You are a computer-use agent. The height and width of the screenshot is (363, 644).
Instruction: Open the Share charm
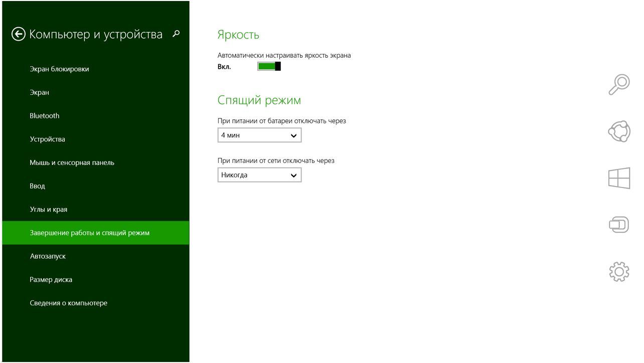point(619,131)
